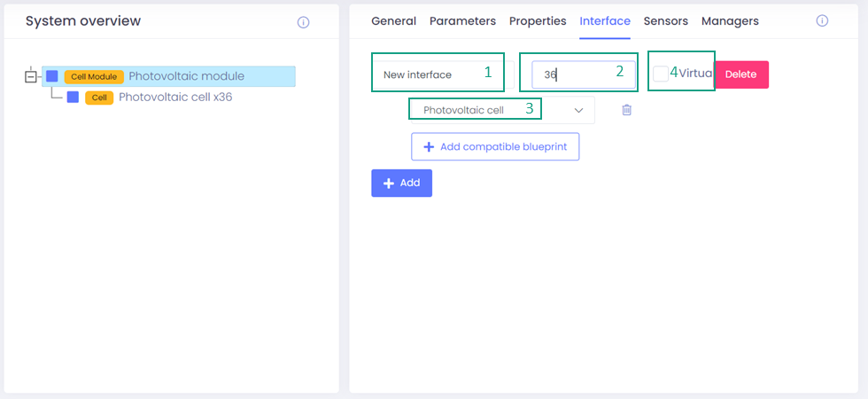Click the New interface name field
The height and width of the screenshot is (399, 868).
click(x=438, y=74)
